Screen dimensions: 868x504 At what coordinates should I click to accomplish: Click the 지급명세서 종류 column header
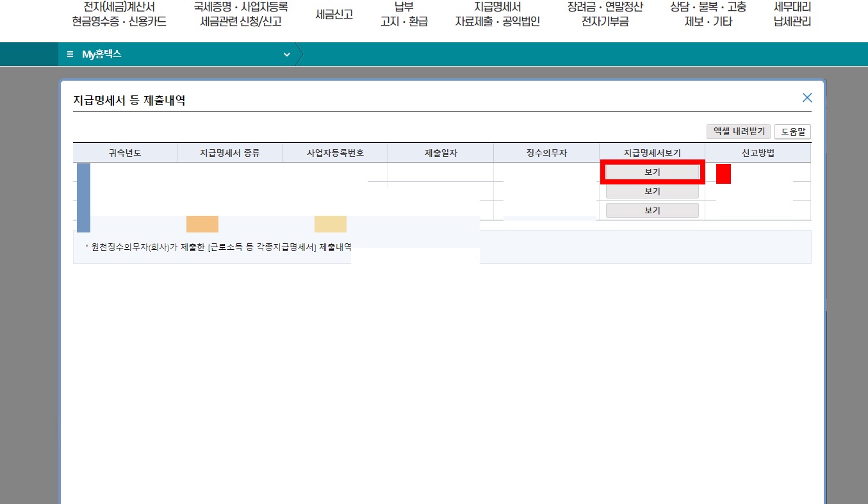pos(229,152)
